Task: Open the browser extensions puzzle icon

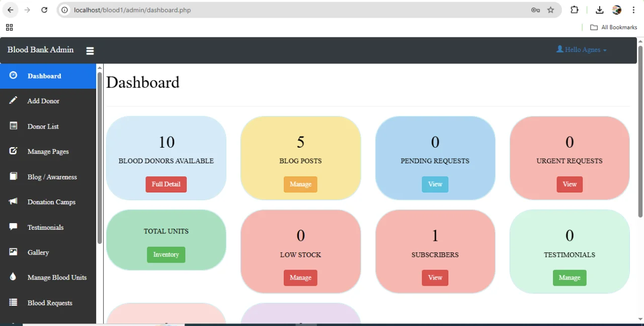Action: (574, 10)
